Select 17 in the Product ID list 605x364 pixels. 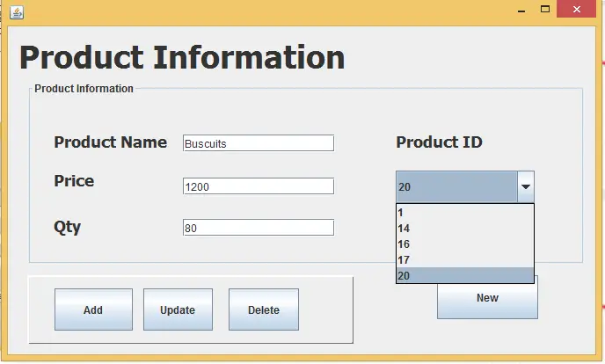coord(465,260)
